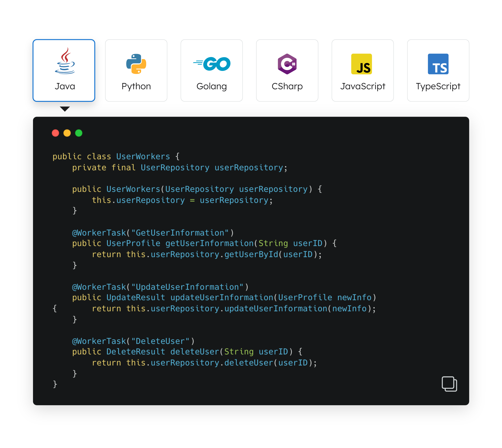Click the "DeleteUser" annotation string in code
Viewport: 502px width, 448px height.
pos(160,341)
